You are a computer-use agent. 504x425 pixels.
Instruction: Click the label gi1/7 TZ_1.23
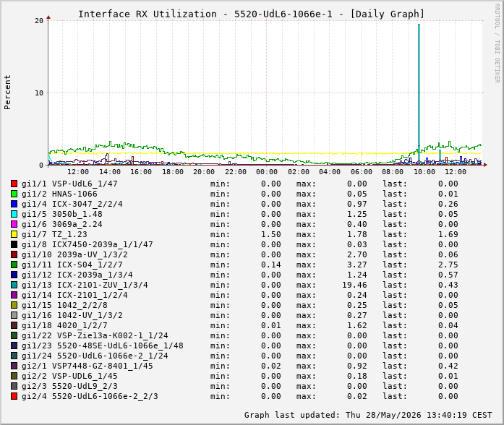(x=54, y=234)
